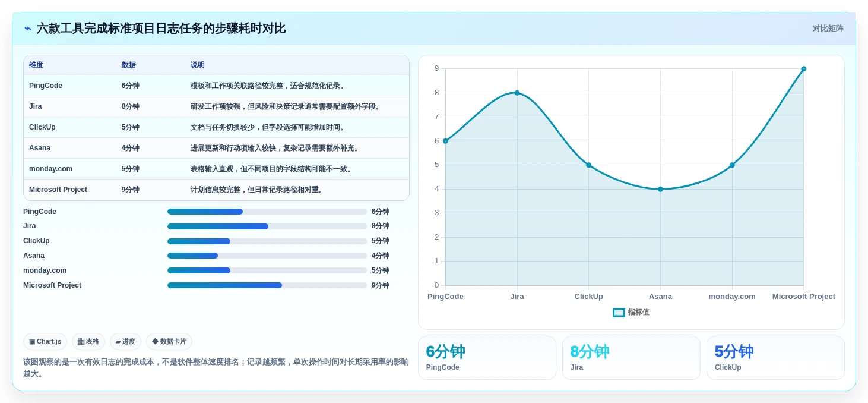Click the Microsoft Project data point on the chart
This screenshot has width=868, height=403.
[804, 69]
